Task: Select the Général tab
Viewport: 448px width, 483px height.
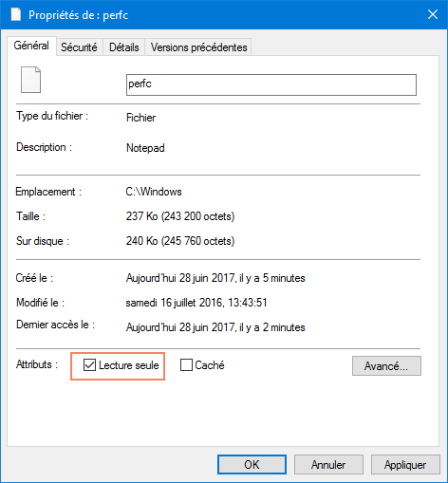Action: pos(31,46)
